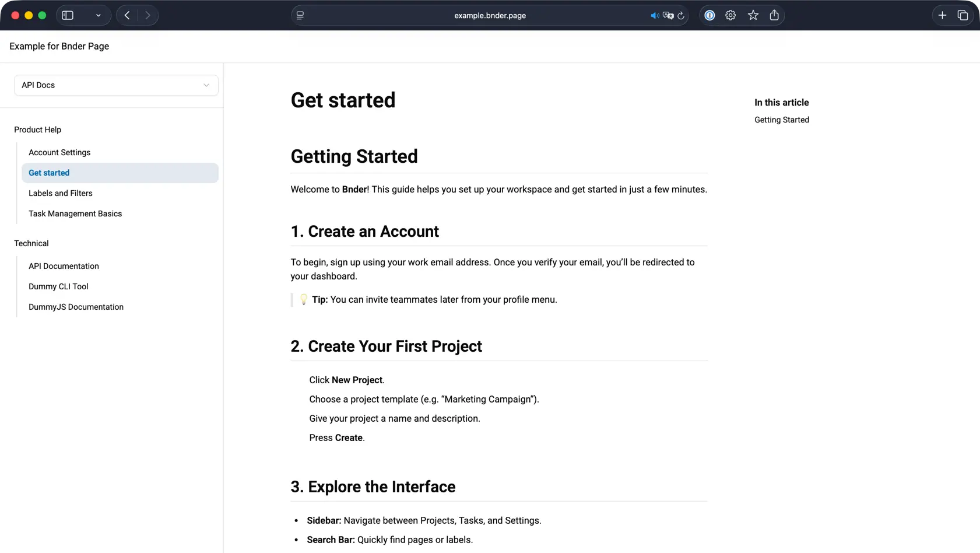Image resolution: width=980 pixels, height=553 pixels.
Task: Mute the tab audio
Action: pyautogui.click(x=654, y=15)
